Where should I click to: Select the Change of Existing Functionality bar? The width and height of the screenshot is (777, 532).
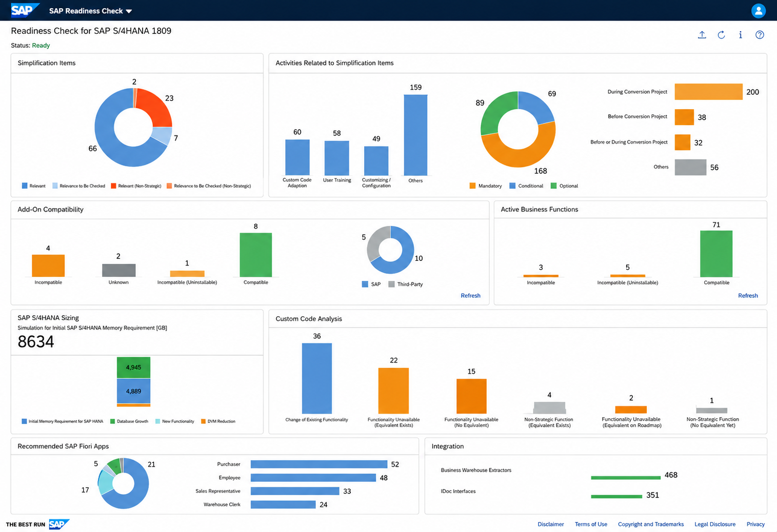(x=316, y=378)
